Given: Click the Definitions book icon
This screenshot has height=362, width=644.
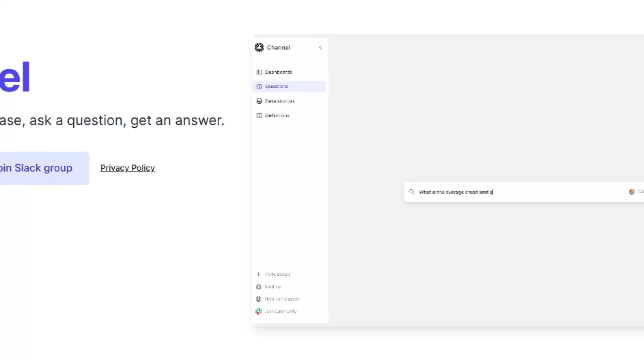Looking at the screenshot, I should [x=259, y=115].
